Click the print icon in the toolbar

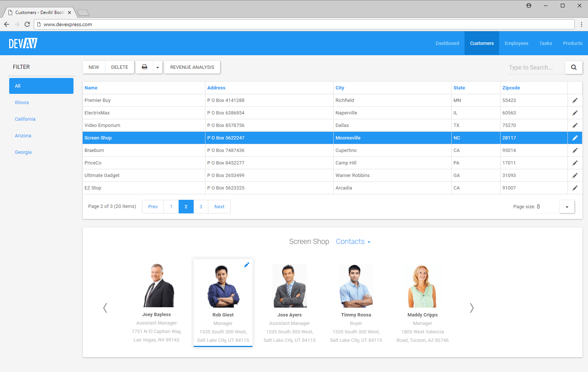click(x=144, y=67)
